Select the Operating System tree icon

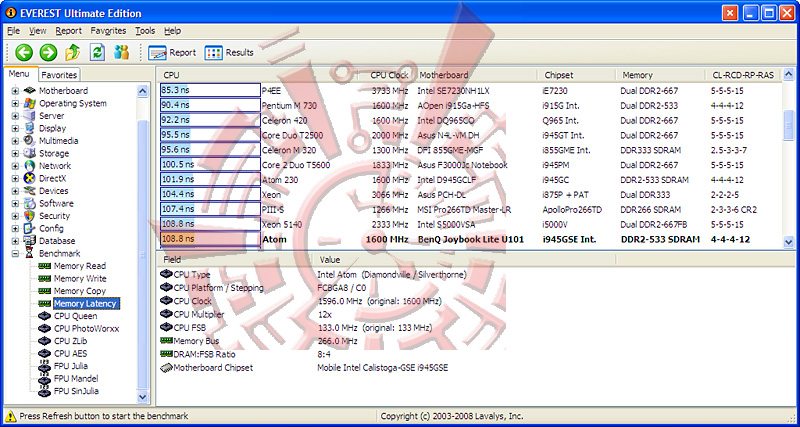(x=30, y=103)
